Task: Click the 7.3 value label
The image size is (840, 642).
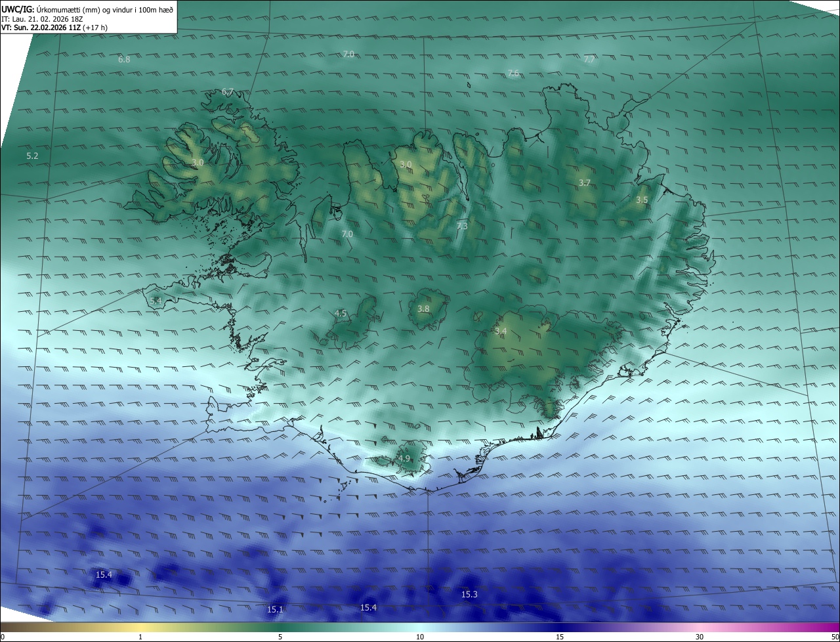Action: click(462, 226)
